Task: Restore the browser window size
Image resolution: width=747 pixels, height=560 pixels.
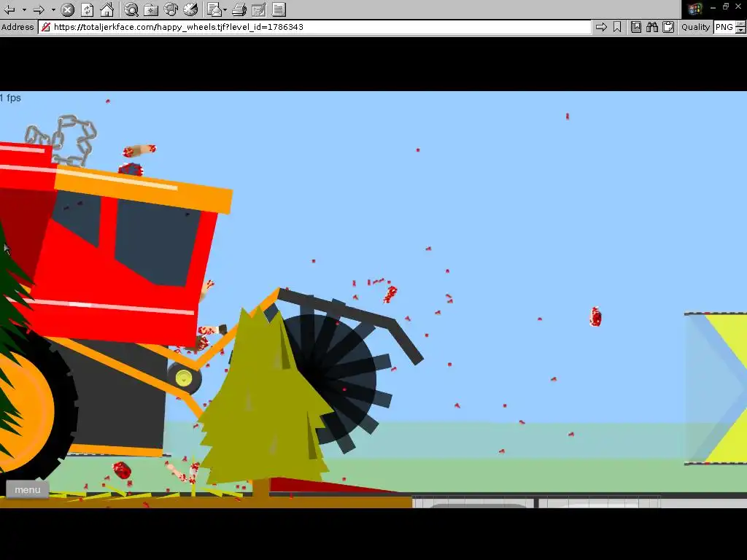Action: coord(726,7)
